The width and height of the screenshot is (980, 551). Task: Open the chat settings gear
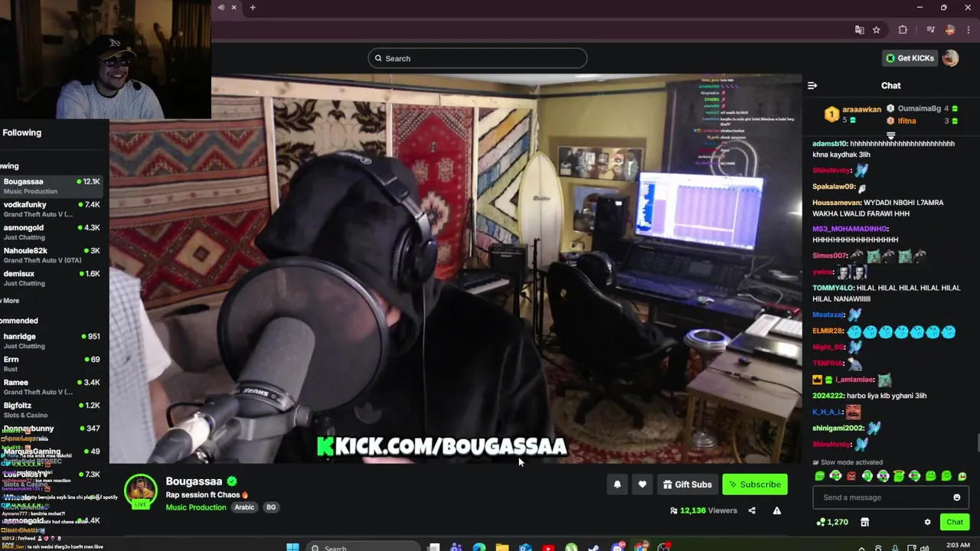coord(927,522)
